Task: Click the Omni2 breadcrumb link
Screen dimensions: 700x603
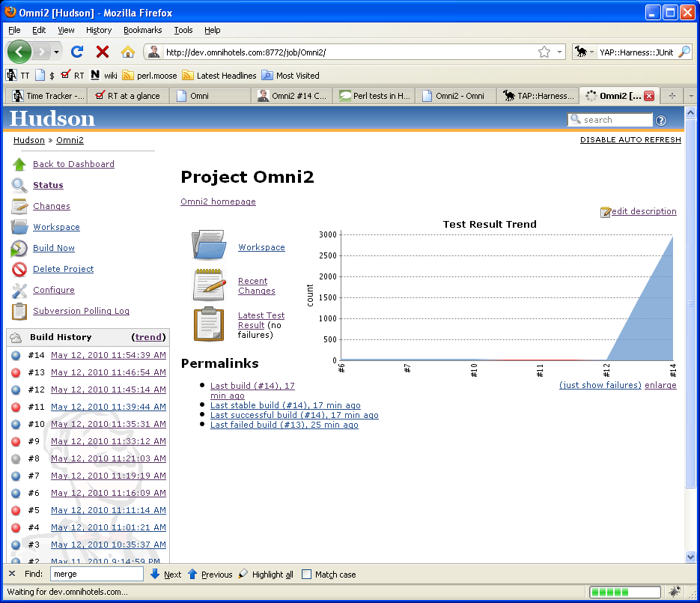Action: (x=70, y=140)
